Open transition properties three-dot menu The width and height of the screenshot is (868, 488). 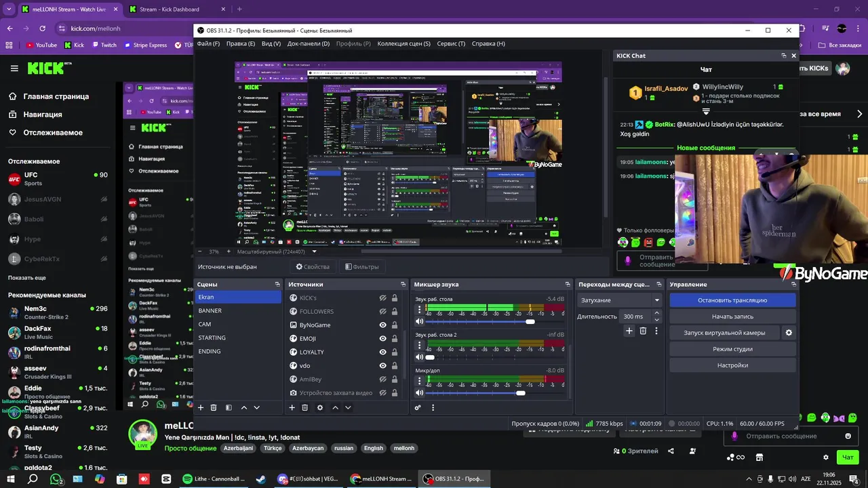656,331
